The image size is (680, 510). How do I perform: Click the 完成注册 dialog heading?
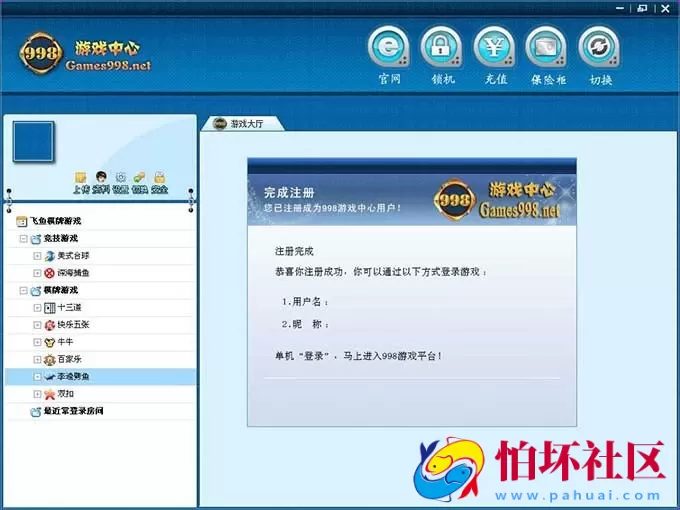point(289,193)
